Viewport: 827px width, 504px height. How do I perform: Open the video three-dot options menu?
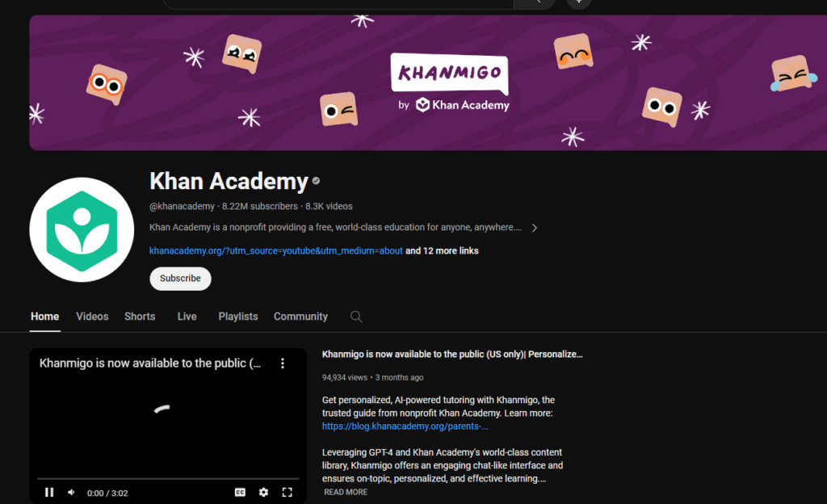(283, 363)
